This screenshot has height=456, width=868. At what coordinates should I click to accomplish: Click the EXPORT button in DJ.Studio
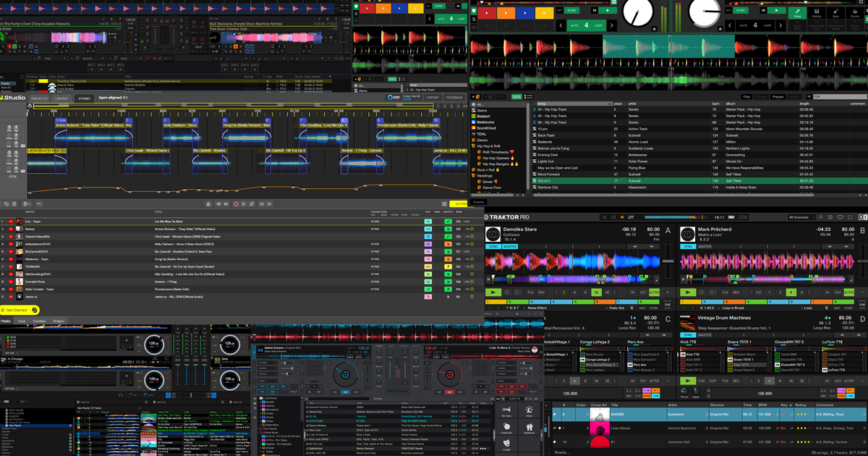433,97
